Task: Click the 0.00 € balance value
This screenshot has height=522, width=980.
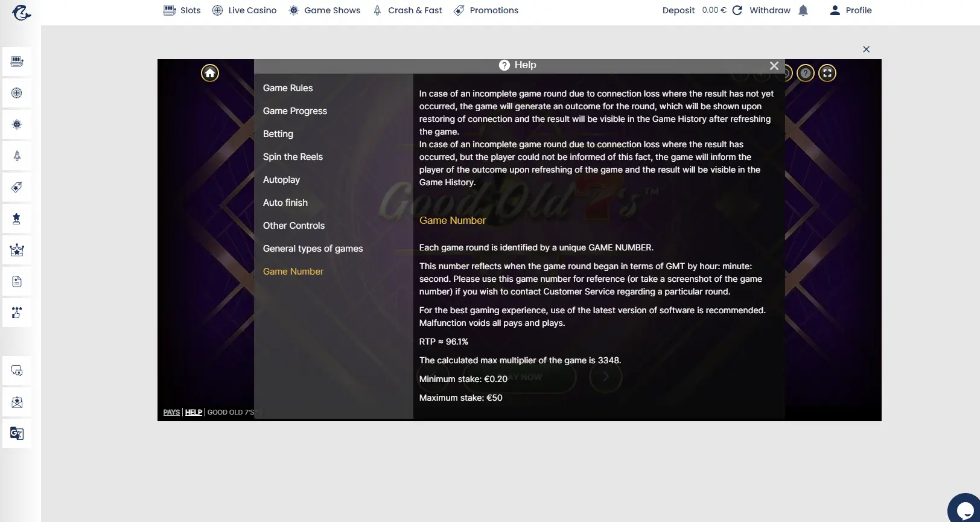Action: tap(714, 10)
